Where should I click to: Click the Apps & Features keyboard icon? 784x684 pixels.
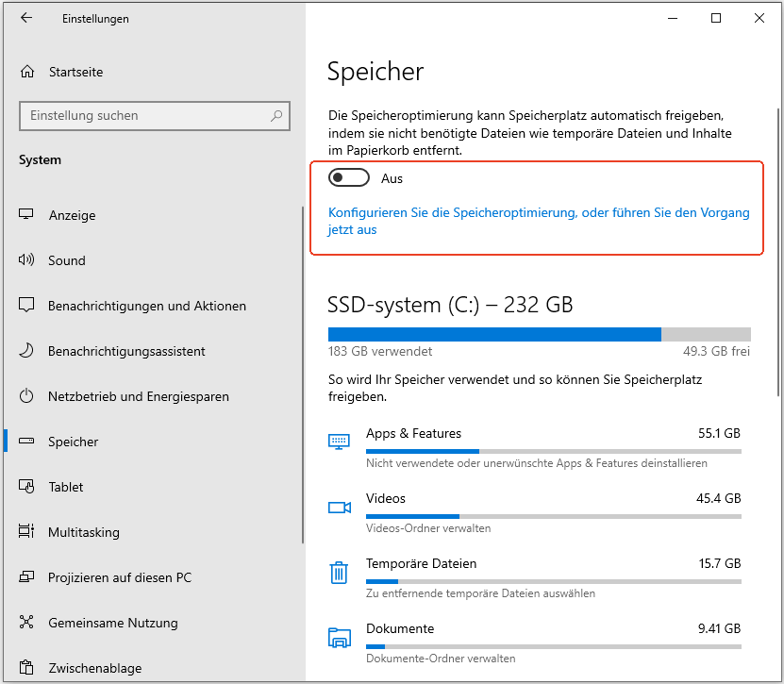coord(339,441)
